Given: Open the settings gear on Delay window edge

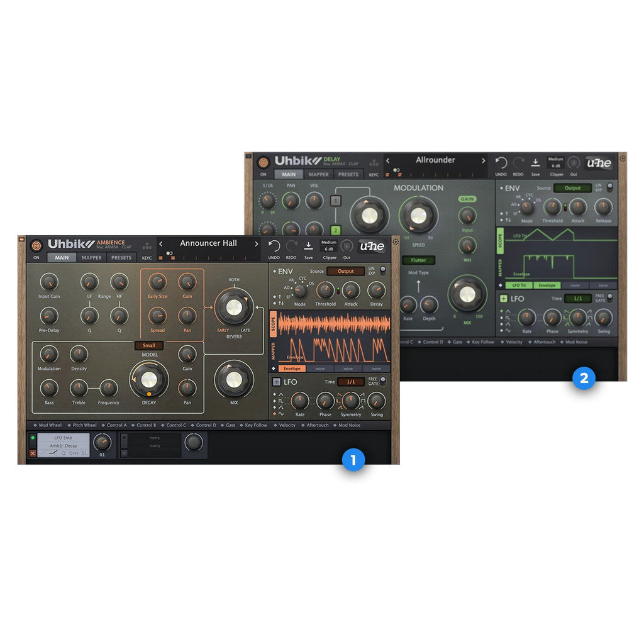Looking at the screenshot, I should [x=623, y=158].
